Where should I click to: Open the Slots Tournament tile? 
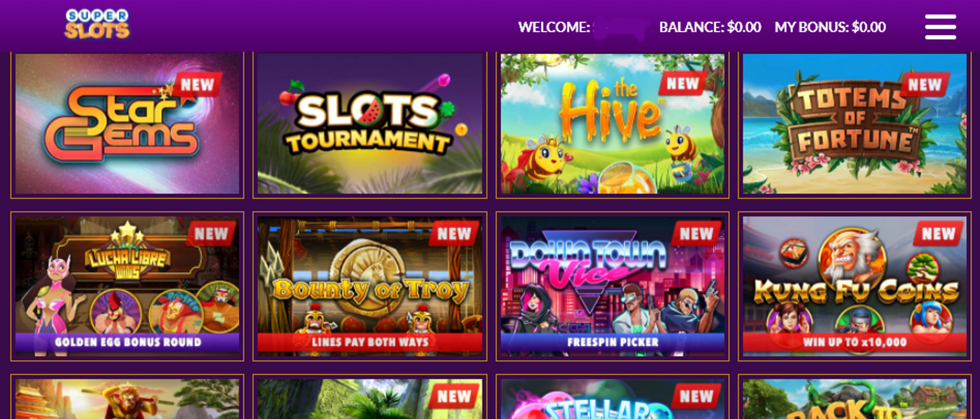[370, 124]
